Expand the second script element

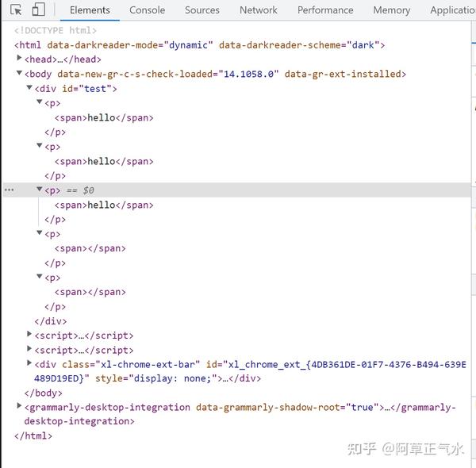click(x=29, y=348)
